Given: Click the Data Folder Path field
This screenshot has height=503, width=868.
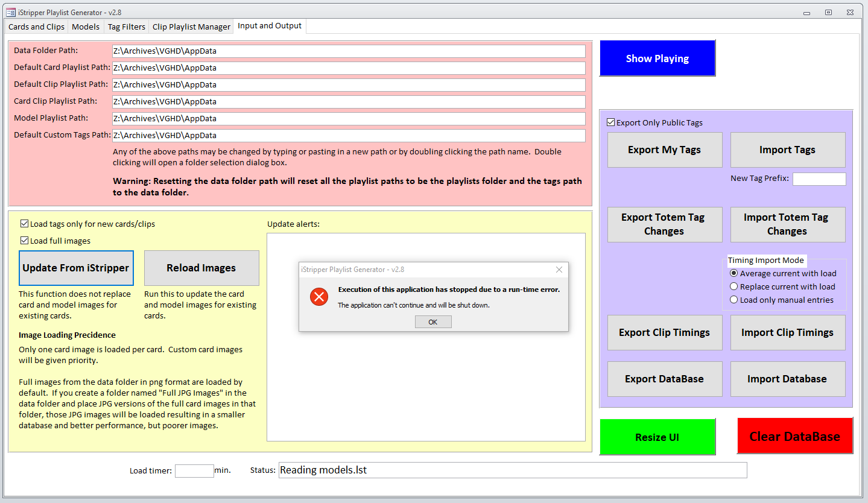Looking at the screenshot, I should (x=349, y=51).
